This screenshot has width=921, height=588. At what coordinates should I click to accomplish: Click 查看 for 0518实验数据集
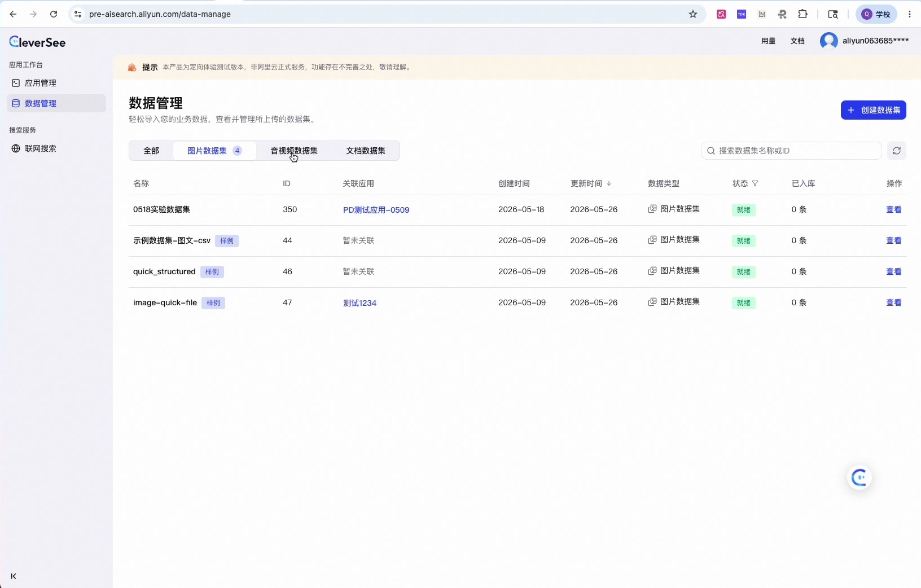893,209
